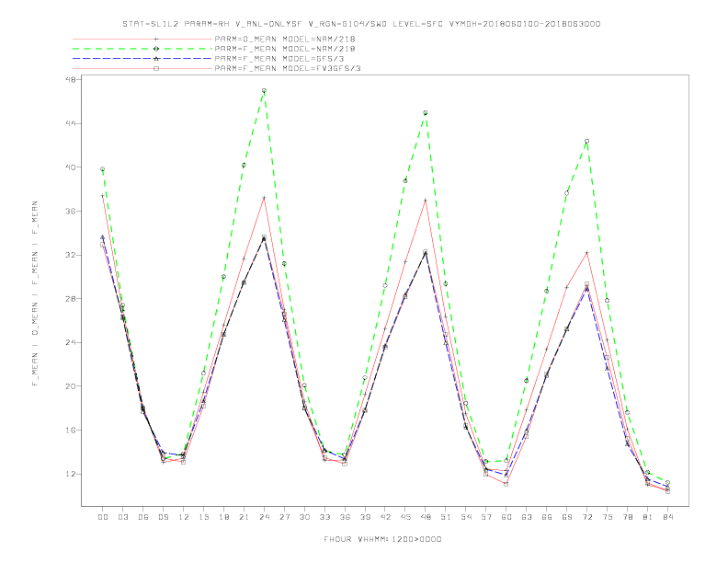Screen dimensions: 728x563
Task: Click x-axis tick label 09
Action: coord(163,517)
